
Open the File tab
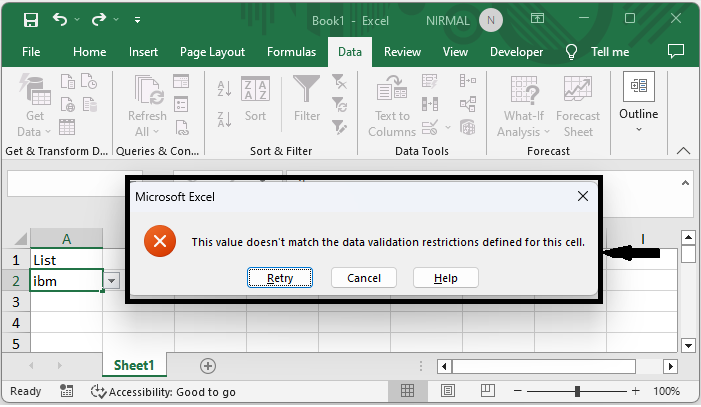tap(31, 52)
